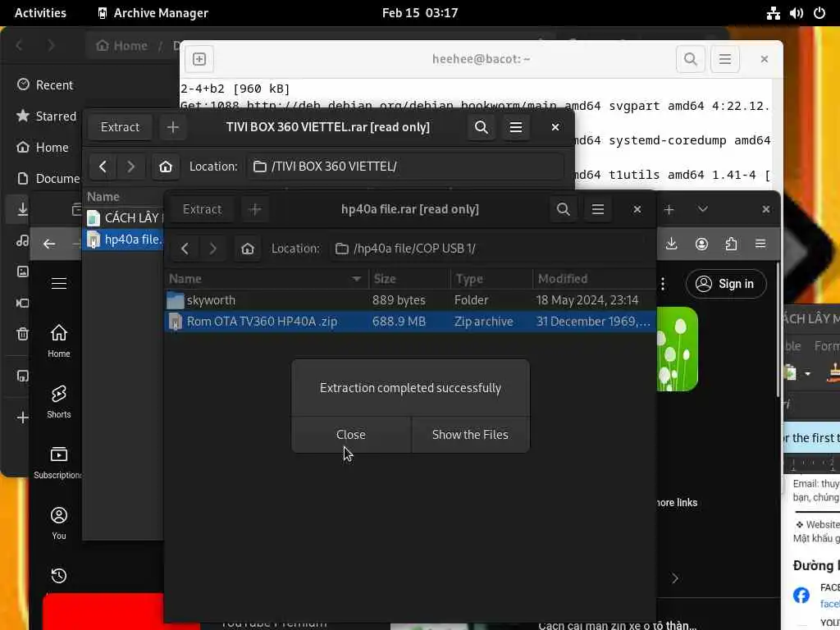Viewport: 840px width, 630px height.
Task: Open network icon in system tray
Action: pos(773,13)
